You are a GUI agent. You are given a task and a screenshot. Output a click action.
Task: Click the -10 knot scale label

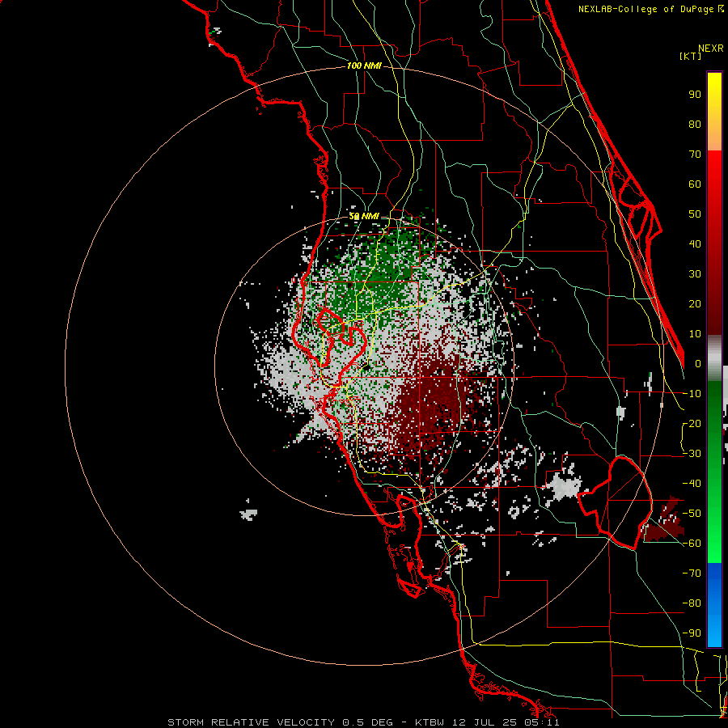pos(692,394)
